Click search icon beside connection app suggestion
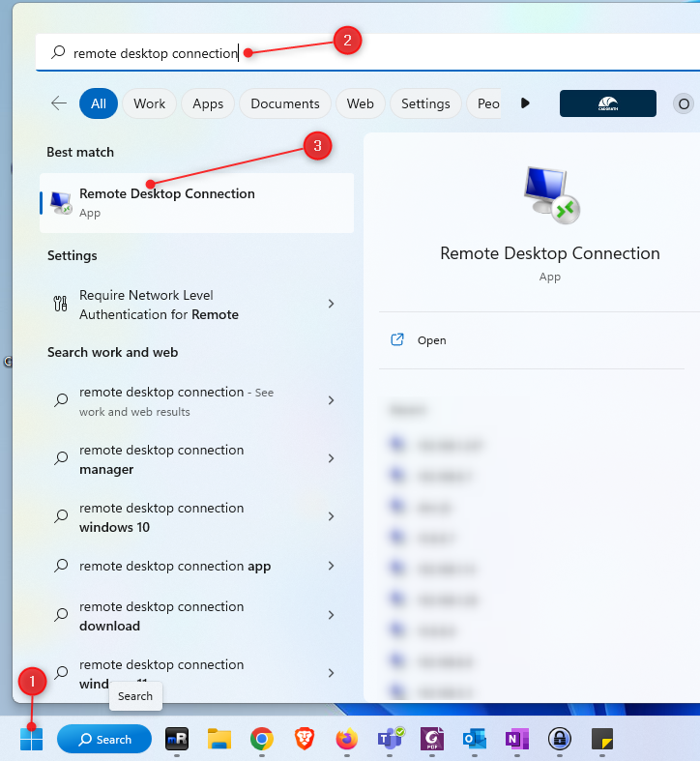 coord(61,566)
